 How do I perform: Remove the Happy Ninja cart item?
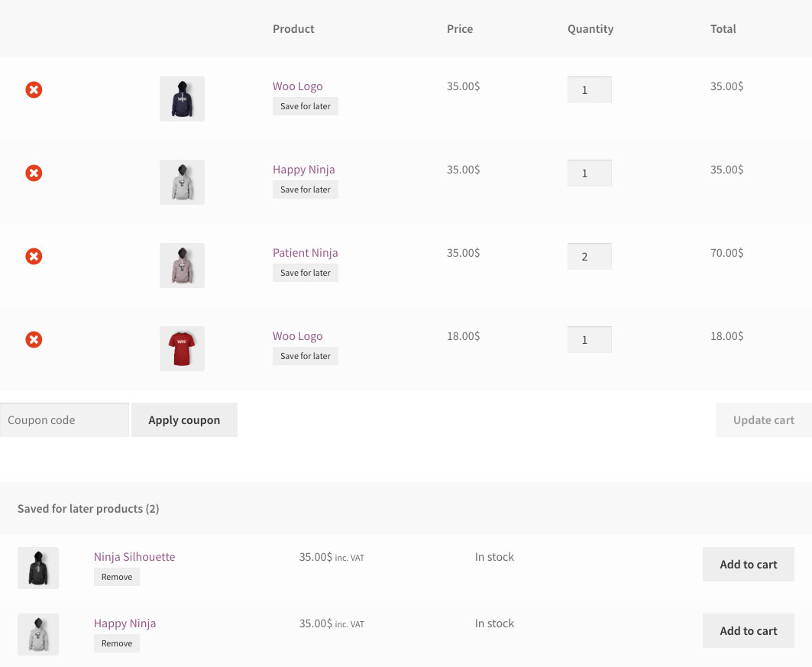34,173
